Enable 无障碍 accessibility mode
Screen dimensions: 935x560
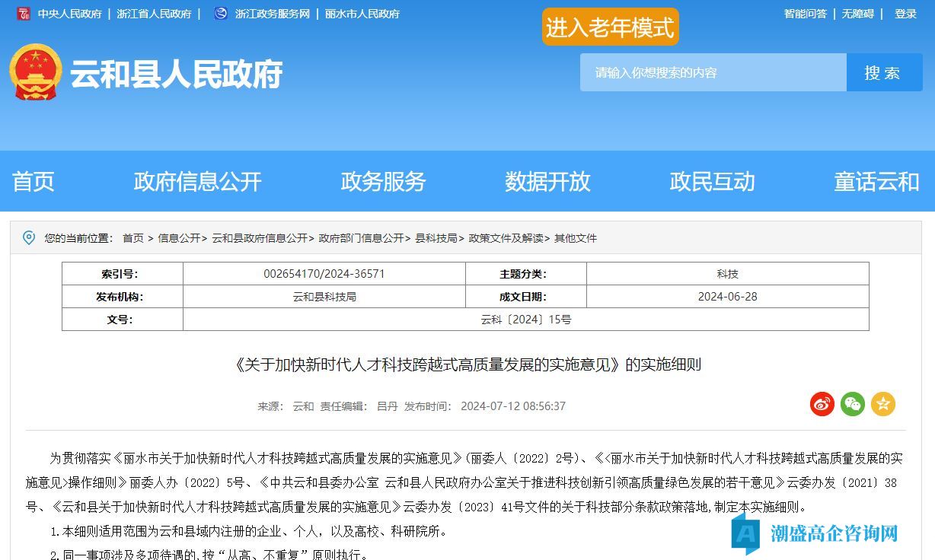coord(857,14)
